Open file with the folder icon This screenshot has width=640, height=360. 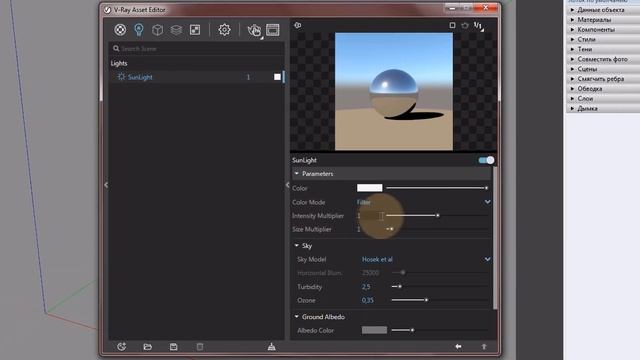click(148, 347)
